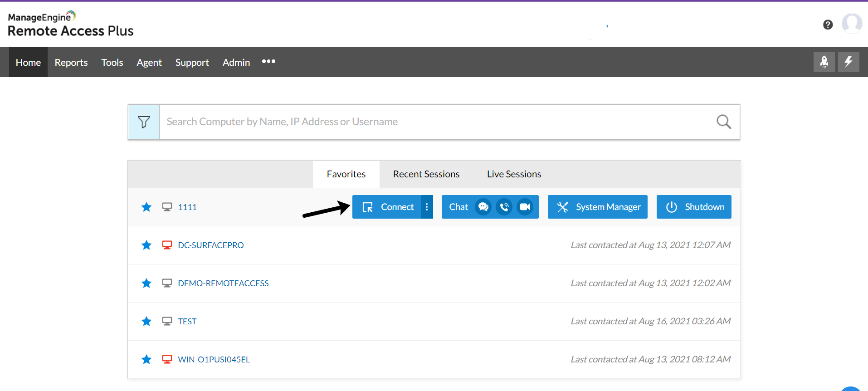Click DEMO-REMOTEACCESS last contacted timestamp
The height and width of the screenshot is (391, 868).
[651, 283]
